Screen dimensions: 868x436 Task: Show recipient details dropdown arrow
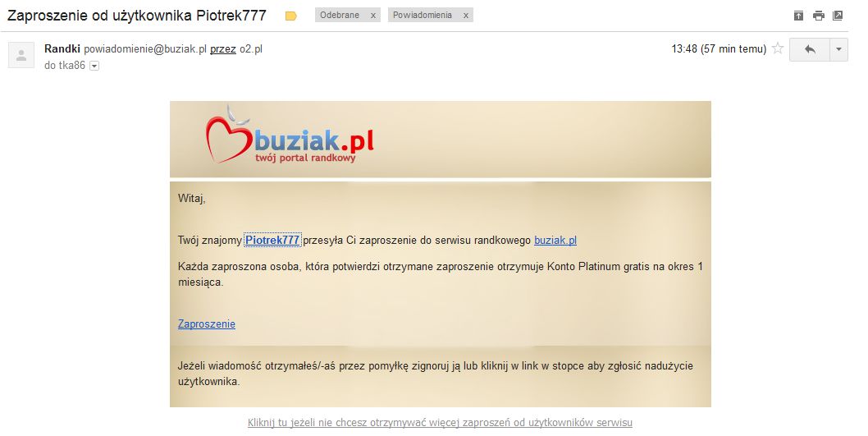click(94, 66)
